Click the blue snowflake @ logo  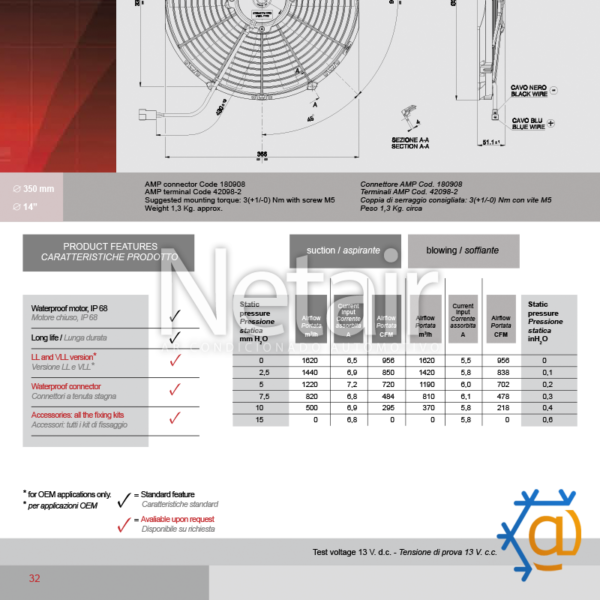click(x=545, y=537)
